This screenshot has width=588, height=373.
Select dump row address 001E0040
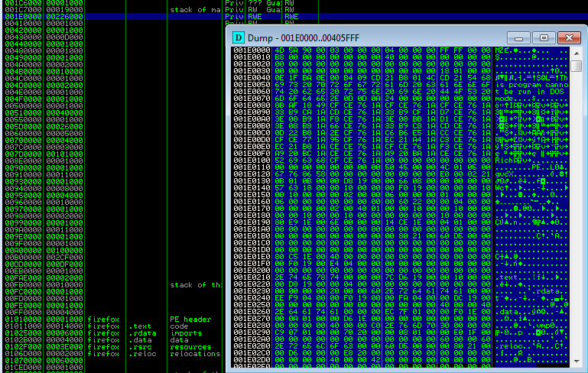tap(252, 78)
